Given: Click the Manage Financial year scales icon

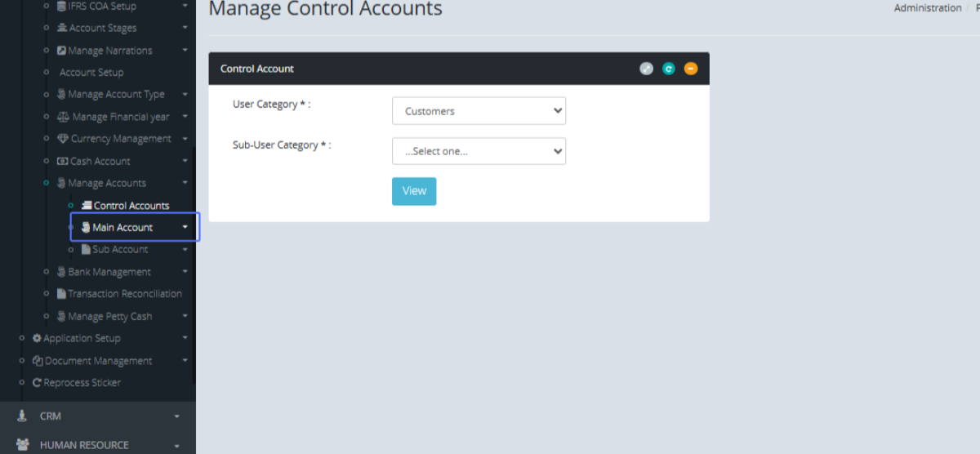Looking at the screenshot, I should pos(64,117).
